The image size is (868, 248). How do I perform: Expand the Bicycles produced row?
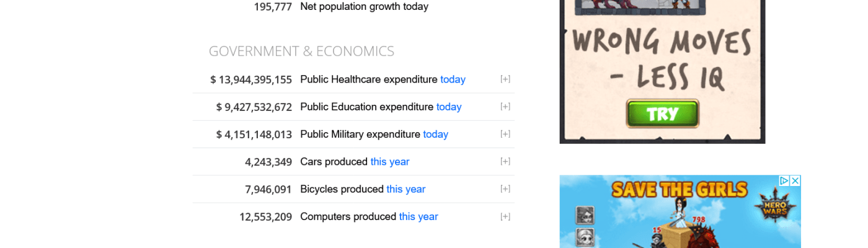(x=505, y=189)
